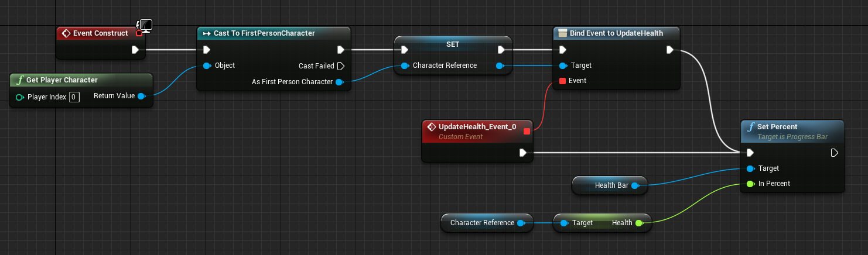Select the Bind Event to UpdateHealth node title
This screenshot has height=255, width=868.
[616, 33]
